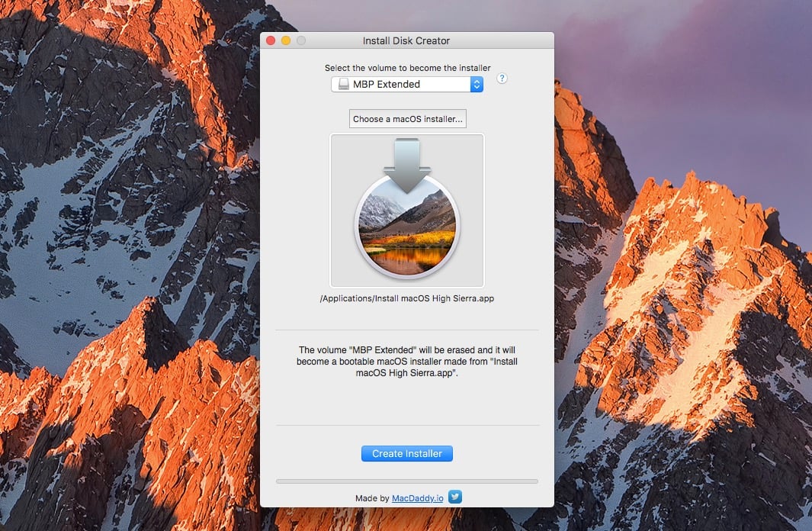Click the Twitter bird icon
The image size is (812, 531).
click(x=454, y=497)
